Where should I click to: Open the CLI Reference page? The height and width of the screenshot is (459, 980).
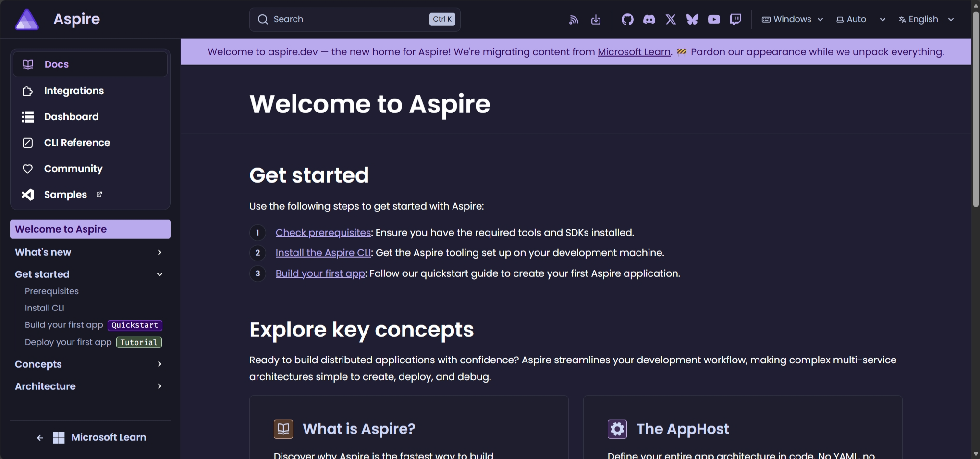pos(77,142)
